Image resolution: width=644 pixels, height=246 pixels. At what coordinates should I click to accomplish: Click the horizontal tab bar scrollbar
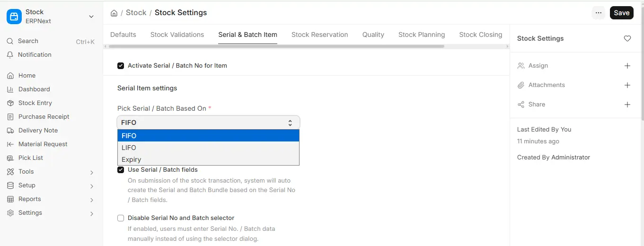276,46
